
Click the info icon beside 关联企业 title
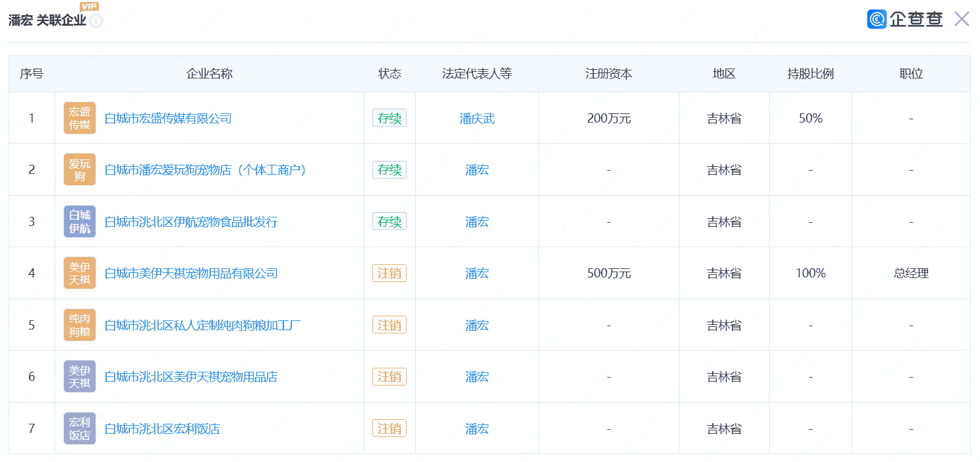click(96, 21)
